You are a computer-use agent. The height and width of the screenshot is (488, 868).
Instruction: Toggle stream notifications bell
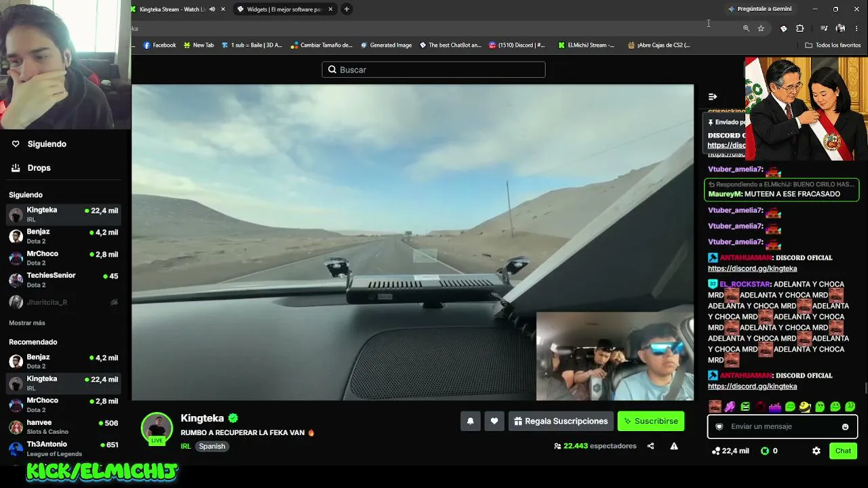(471, 422)
